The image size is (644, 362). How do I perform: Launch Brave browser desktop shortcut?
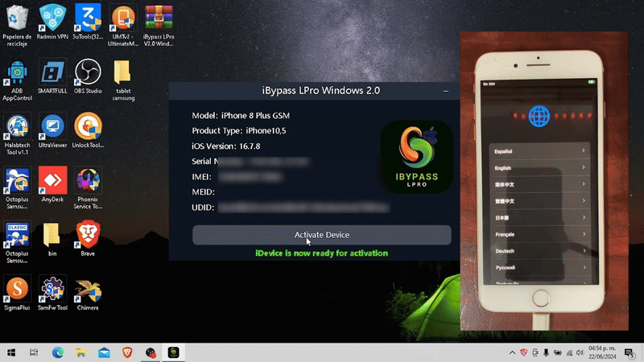tap(88, 238)
